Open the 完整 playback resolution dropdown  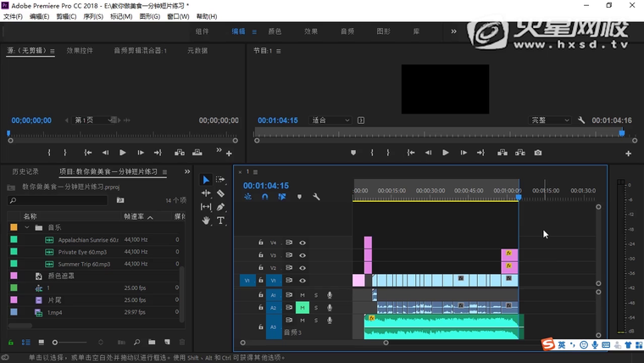[550, 120]
